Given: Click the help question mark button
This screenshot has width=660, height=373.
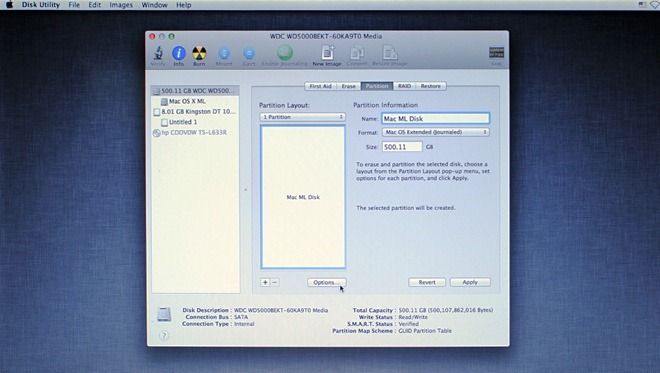Looking at the screenshot, I should pyautogui.click(x=164, y=336).
